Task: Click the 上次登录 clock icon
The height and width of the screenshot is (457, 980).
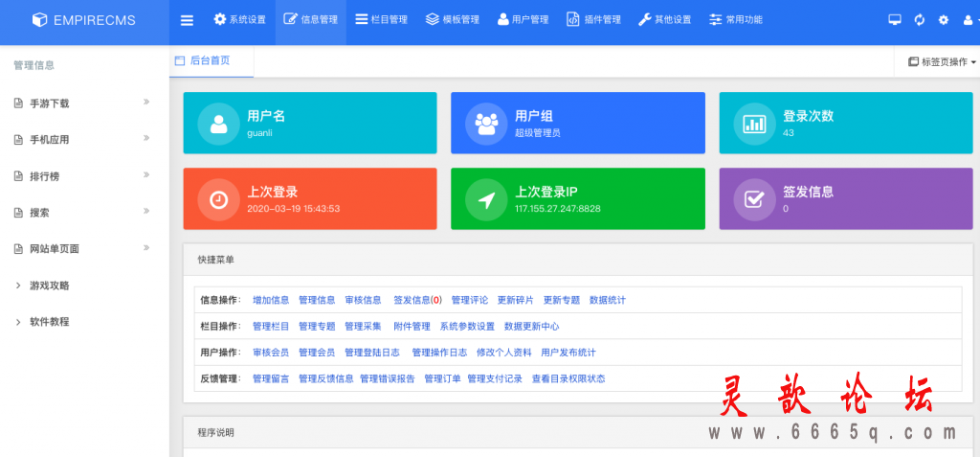Action: point(219,199)
